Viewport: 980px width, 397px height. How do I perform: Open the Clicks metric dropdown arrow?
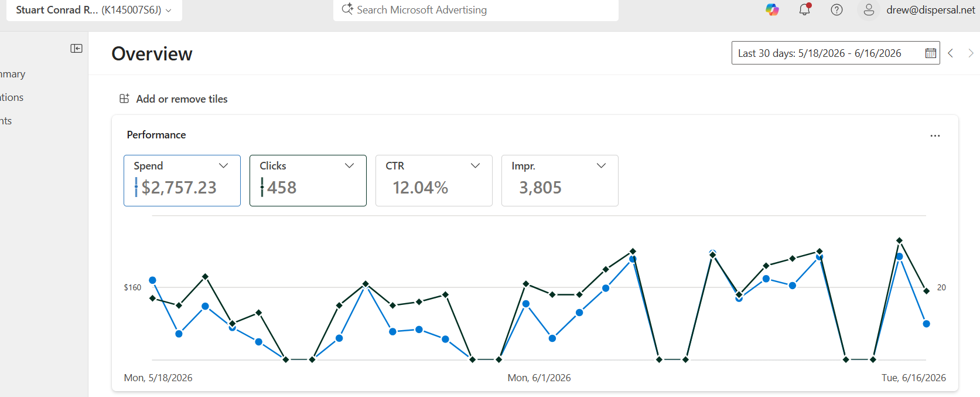point(349,166)
